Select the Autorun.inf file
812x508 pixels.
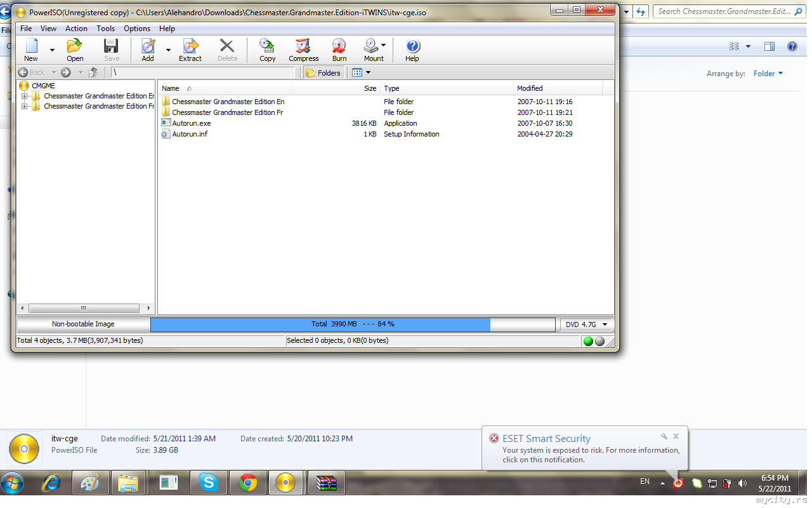tap(386, 134)
